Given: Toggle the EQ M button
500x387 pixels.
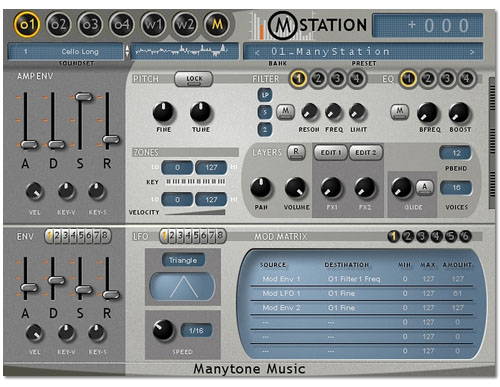Looking at the screenshot, I should coord(400,112).
